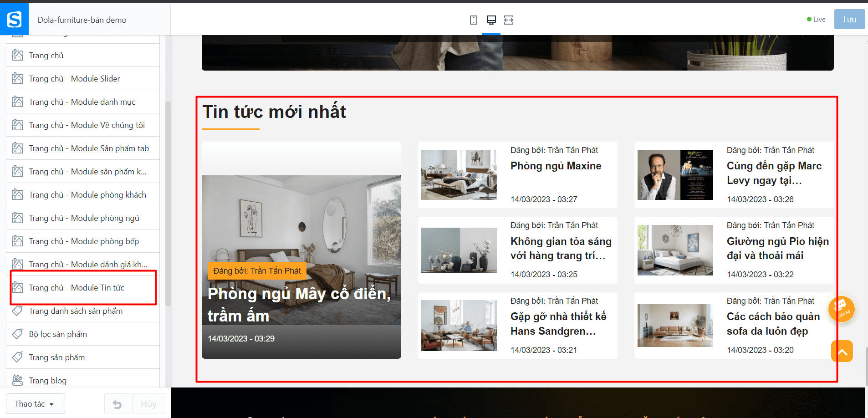Open Trang chủ - Module phòng khách
The width and height of the screenshot is (868, 418).
[83, 195]
